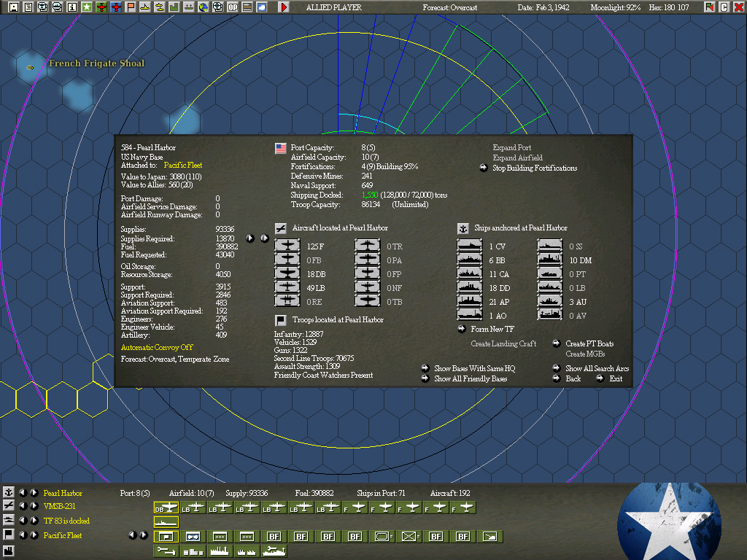The height and width of the screenshot is (560, 747).
Task: Click Create MGBs
Action: 585,354
